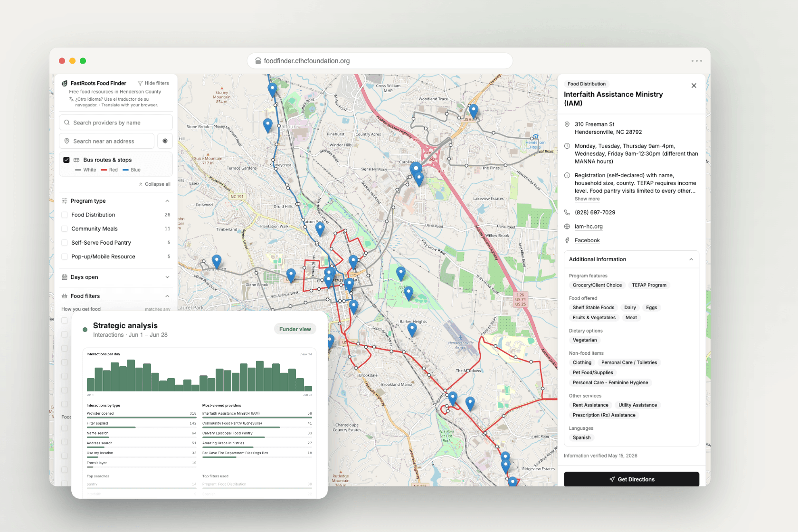Click the calendar icon beside Days open

click(x=65, y=277)
